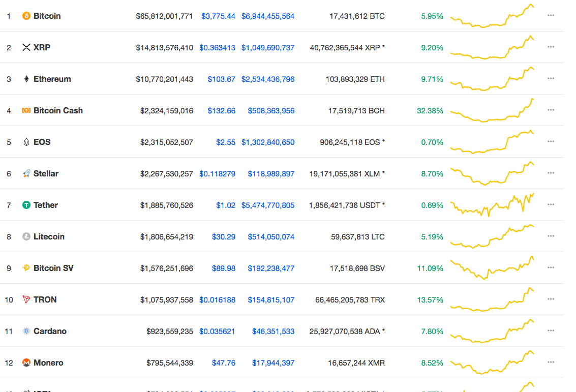
Task: Open the more options menu for EOS
Action: point(551,141)
